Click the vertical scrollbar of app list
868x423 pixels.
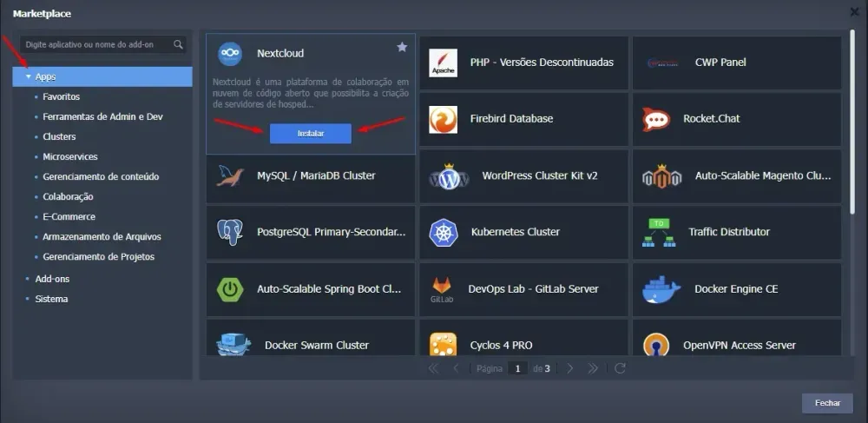[x=852, y=122]
